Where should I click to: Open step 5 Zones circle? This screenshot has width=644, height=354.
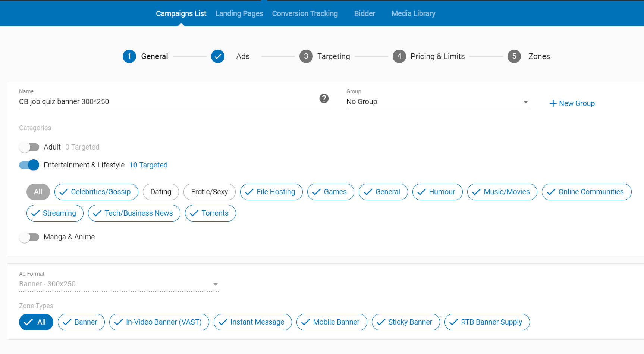point(514,56)
